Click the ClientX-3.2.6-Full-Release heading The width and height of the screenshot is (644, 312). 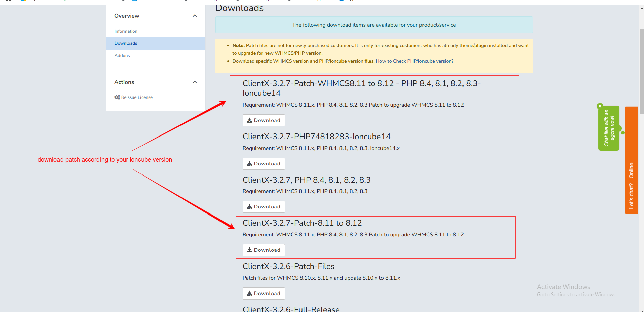click(291, 309)
